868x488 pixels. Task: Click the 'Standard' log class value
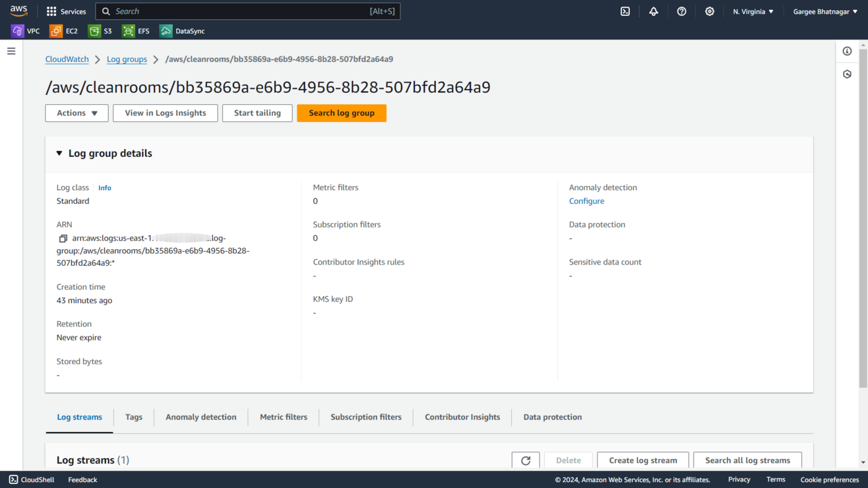pos(73,201)
